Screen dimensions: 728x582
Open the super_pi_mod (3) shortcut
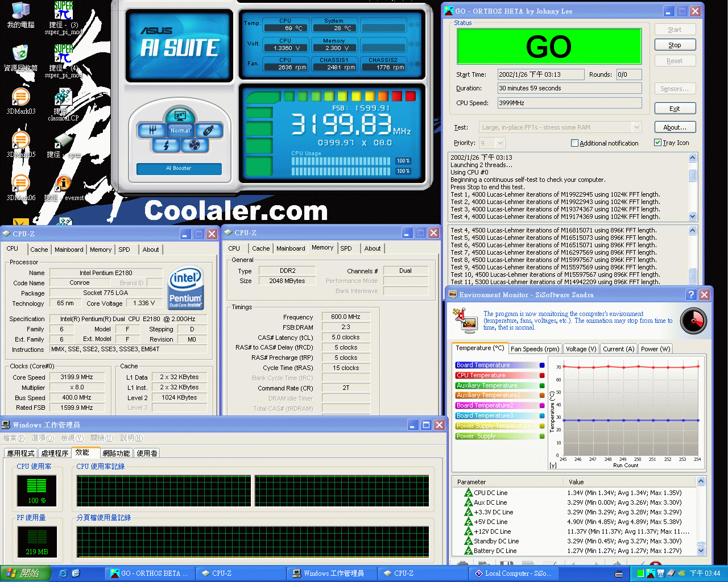tap(63, 17)
